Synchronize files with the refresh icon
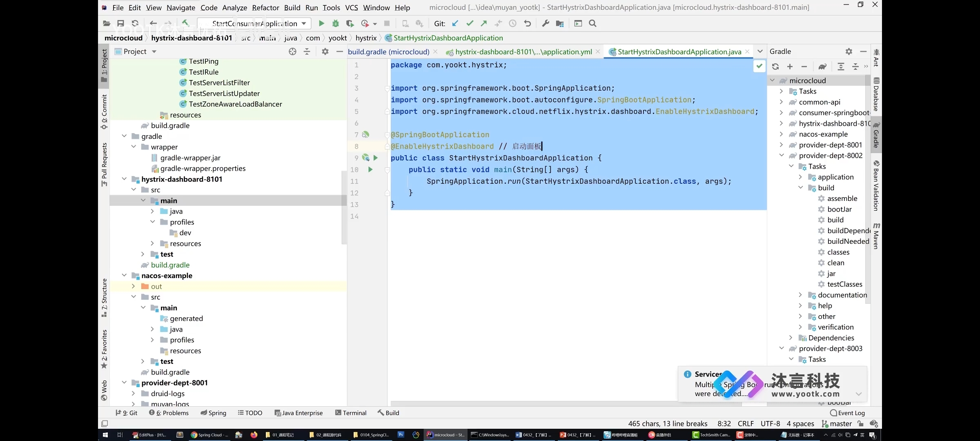This screenshot has height=441, width=980. click(135, 23)
